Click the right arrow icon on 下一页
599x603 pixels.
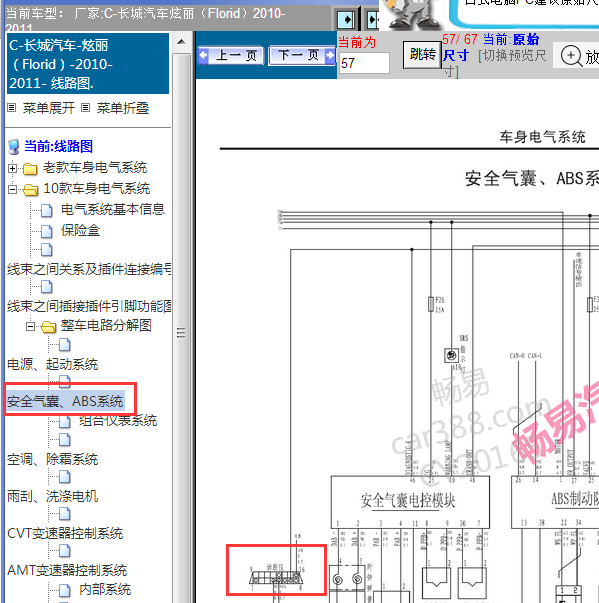(329, 55)
